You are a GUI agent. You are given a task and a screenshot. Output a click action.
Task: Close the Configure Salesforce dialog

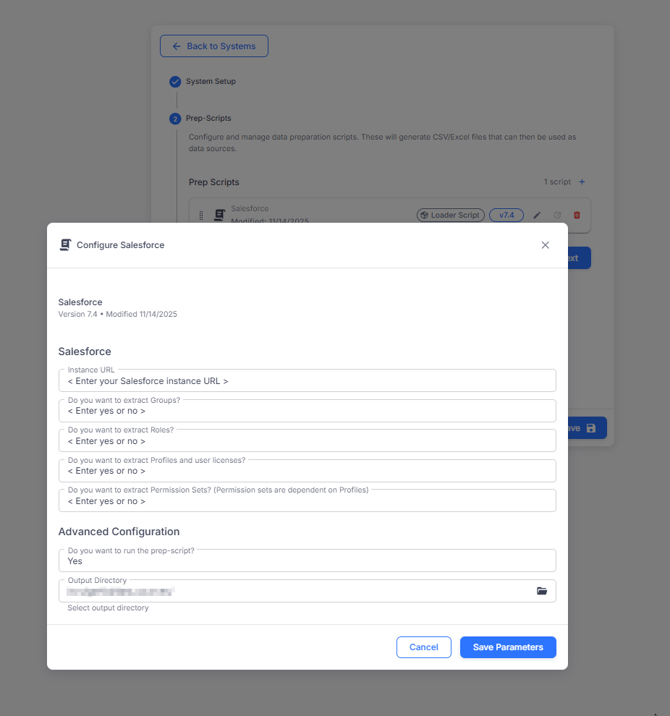click(545, 245)
